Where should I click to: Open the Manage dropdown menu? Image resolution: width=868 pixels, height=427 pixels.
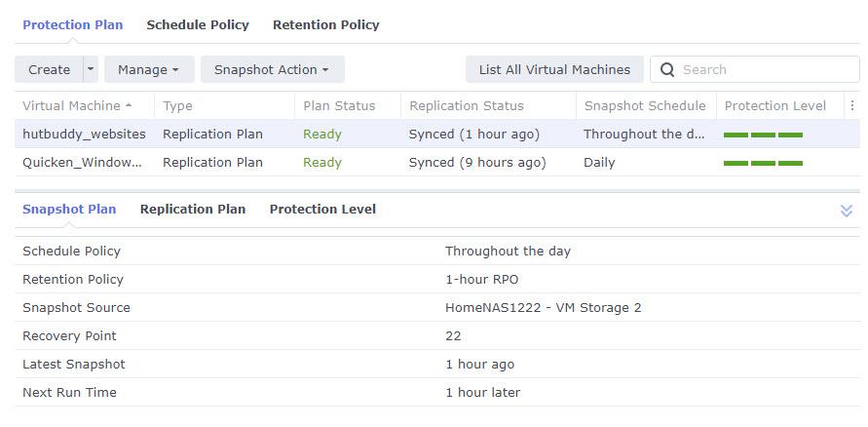pos(149,69)
